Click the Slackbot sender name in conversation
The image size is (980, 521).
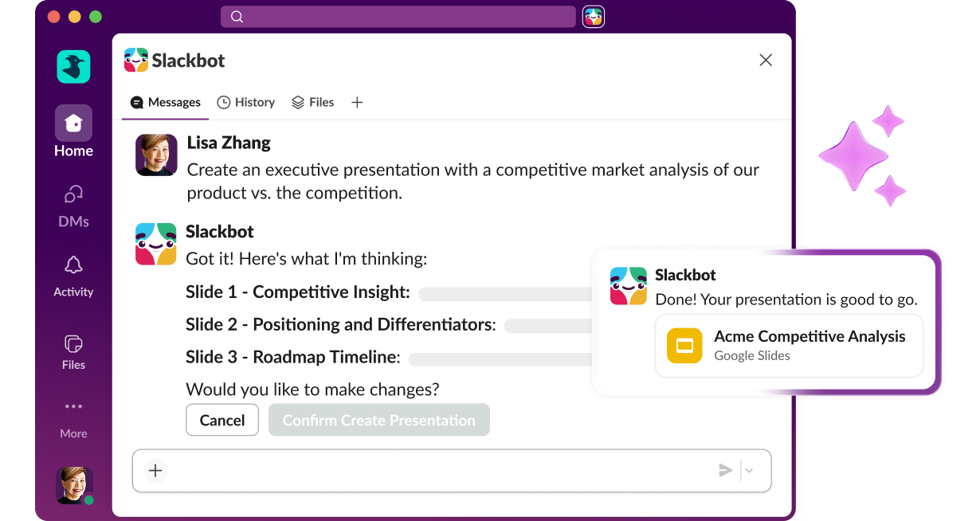[x=220, y=232]
